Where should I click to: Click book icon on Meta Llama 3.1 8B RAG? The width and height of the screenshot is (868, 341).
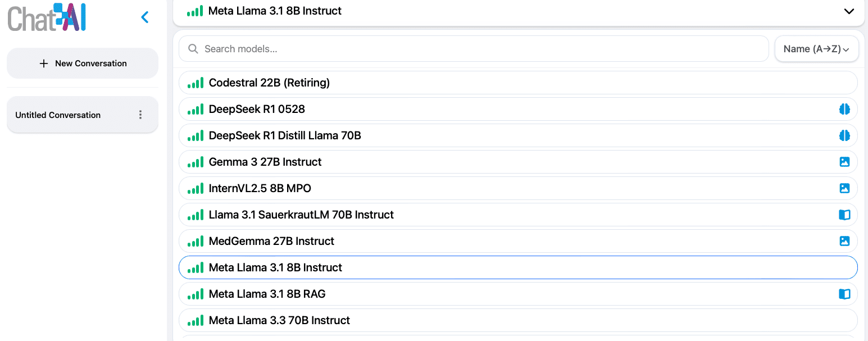tap(844, 294)
